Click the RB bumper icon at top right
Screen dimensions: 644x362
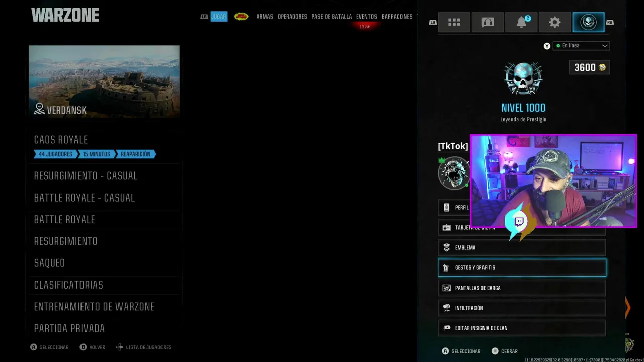pos(610,22)
